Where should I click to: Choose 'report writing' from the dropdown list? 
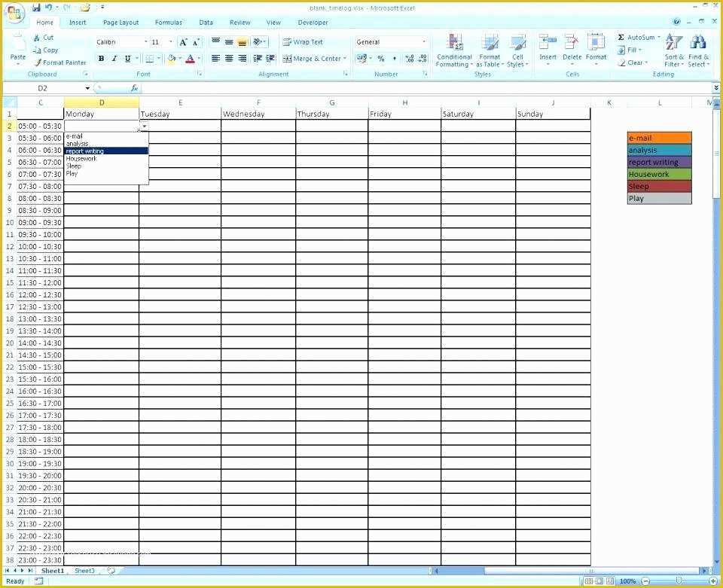pos(106,151)
